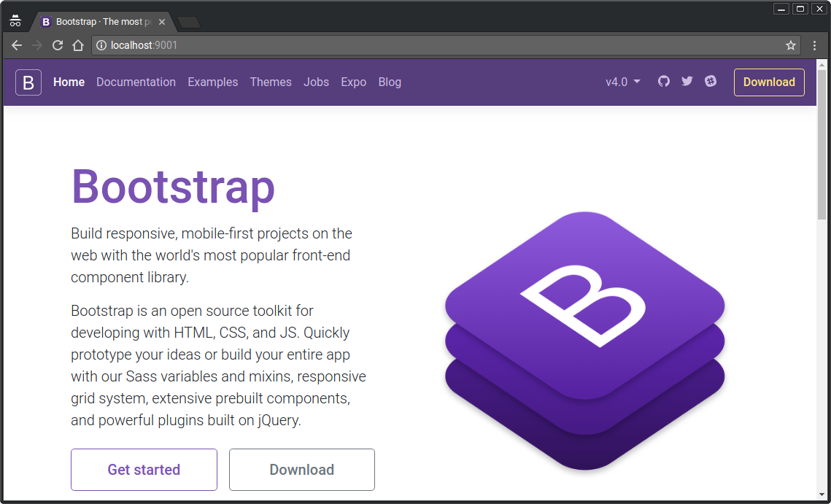Select the Themes nav item
Screen dimensions: 831x504
tap(271, 82)
